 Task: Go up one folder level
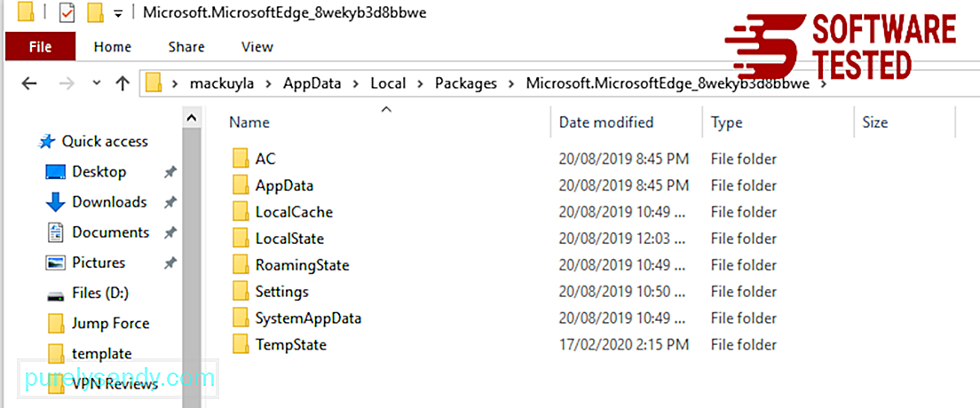(x=122, y=83)
